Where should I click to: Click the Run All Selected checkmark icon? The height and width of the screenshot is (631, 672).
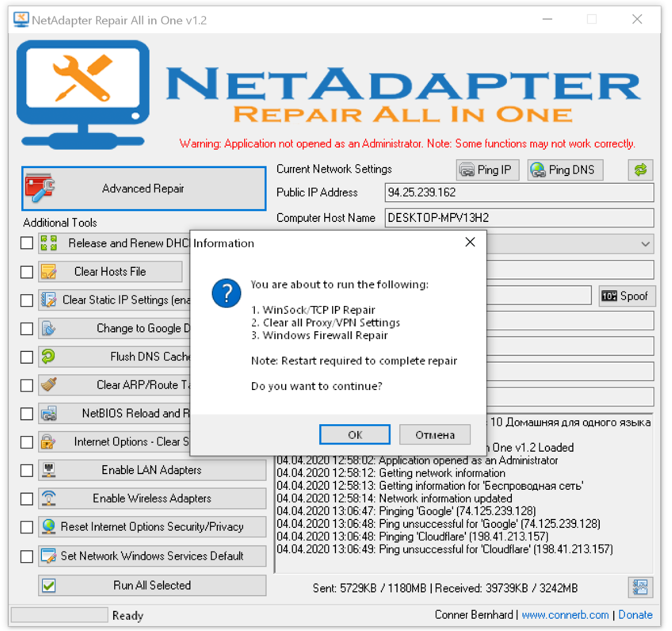coord(49,586)
